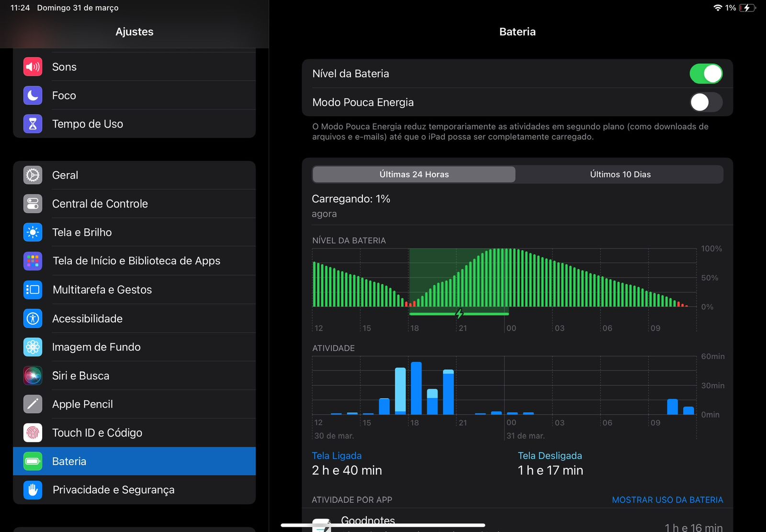The image size is (766, 532).
Task: Select Tela de Início e Biblioteca de Apps
Action: click(x=135, y=261)
